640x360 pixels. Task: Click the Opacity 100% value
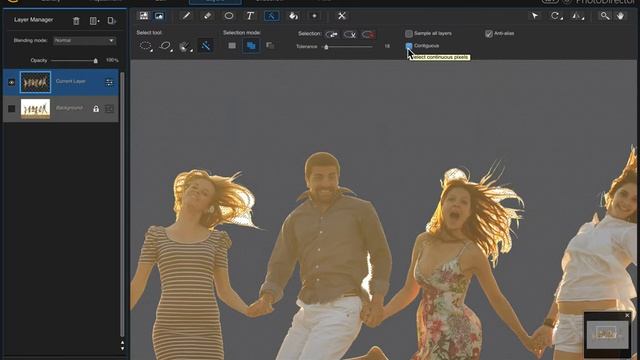click(112, 60)
